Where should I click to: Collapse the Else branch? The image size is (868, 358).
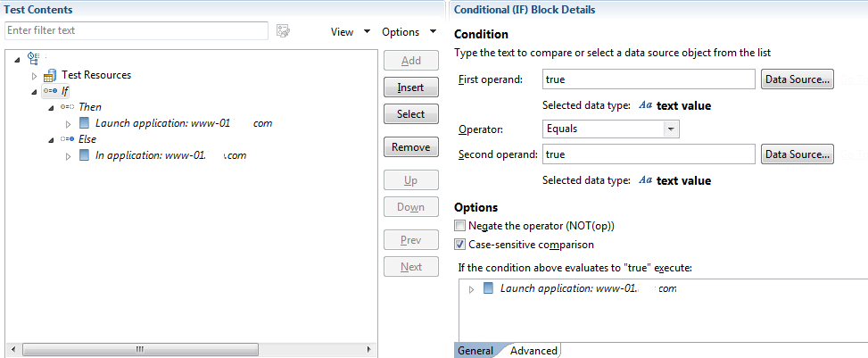(x=52, y=139)
